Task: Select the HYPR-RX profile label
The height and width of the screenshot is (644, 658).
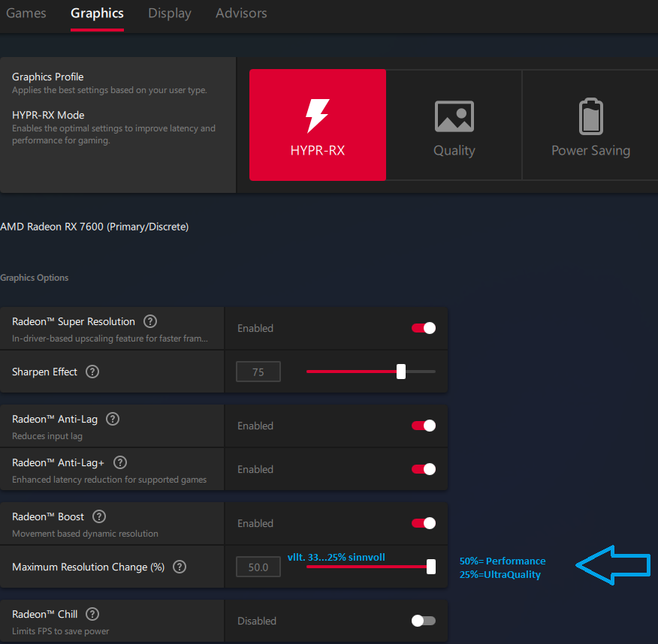Action: (318, 151)
